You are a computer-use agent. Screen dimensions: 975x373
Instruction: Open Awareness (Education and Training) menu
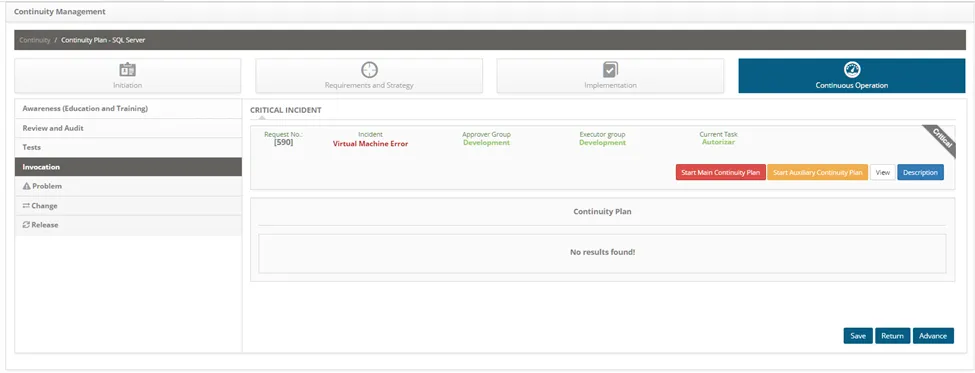click(x=128, y=109)
